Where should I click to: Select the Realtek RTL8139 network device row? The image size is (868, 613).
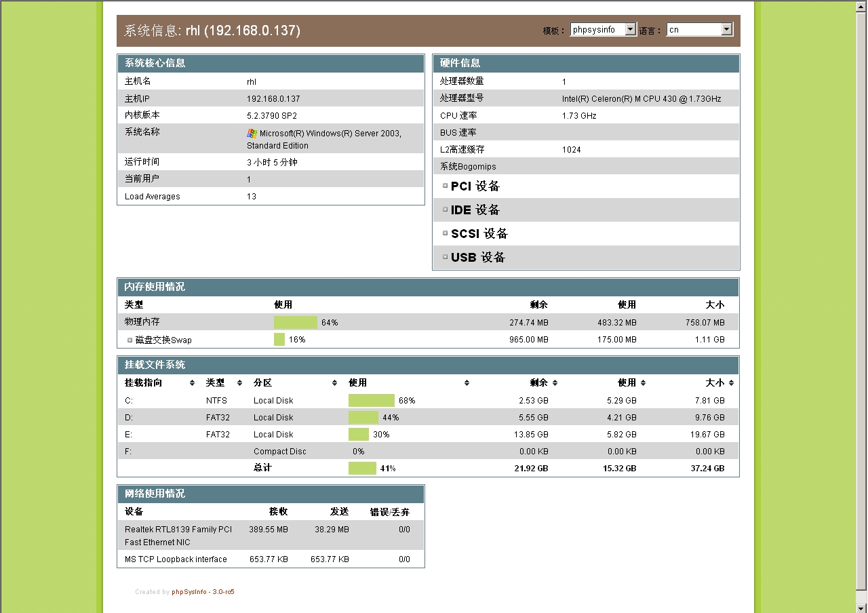click(178, 536)
